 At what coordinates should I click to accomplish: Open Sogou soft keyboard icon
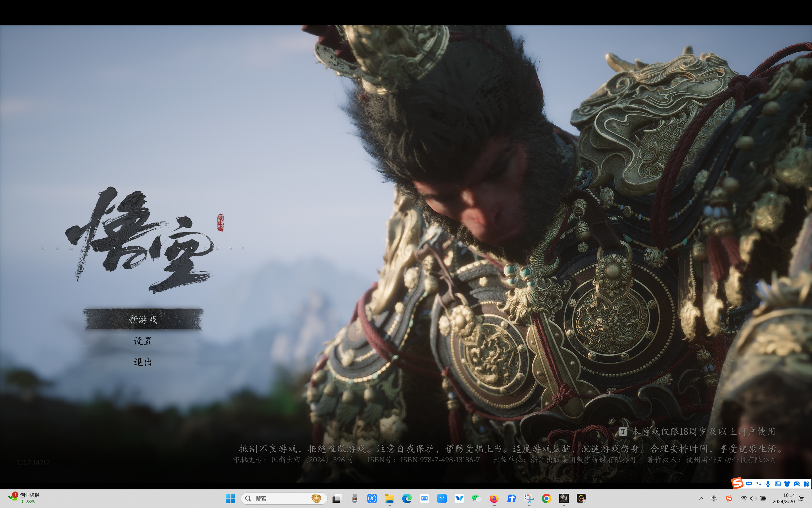[777, 484]
